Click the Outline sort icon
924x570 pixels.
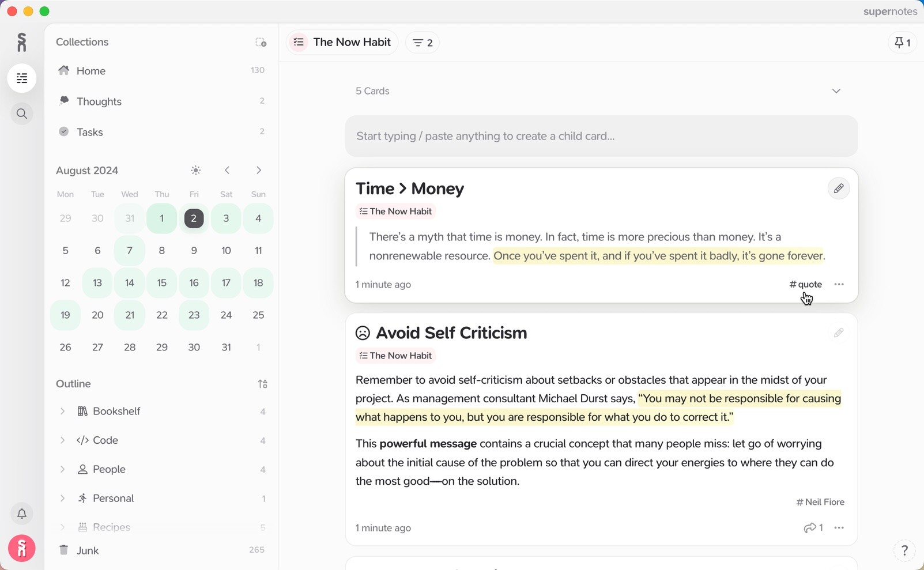[262, 384]
